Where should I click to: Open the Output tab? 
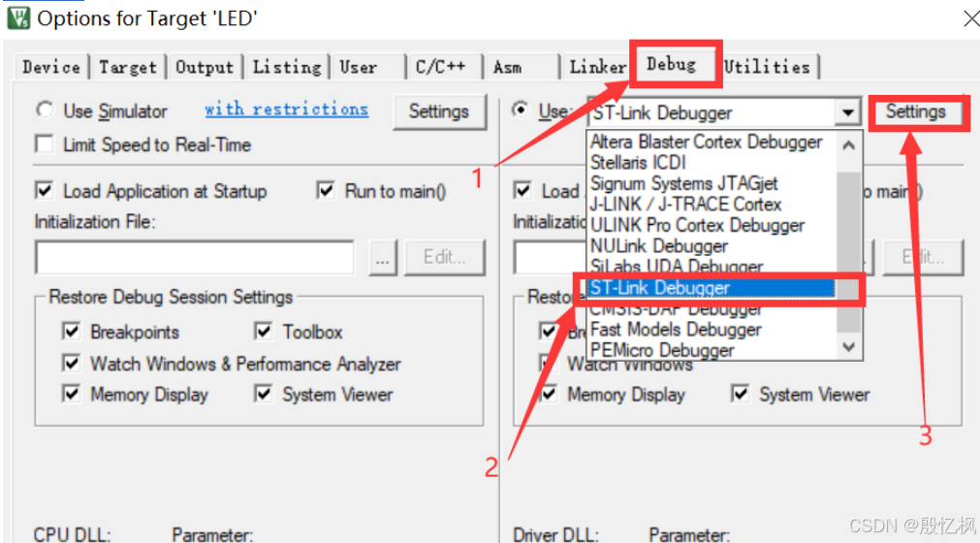pyautogui.click(x=204, y=67)
